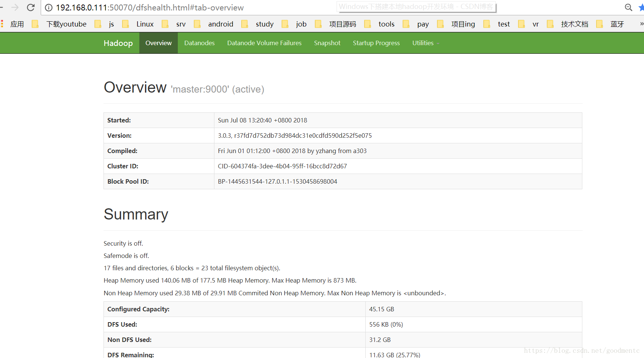Click the 'master:9000' (active) heading text
The width and height of the screenshot is (644, 358).
tap(217, 89)
